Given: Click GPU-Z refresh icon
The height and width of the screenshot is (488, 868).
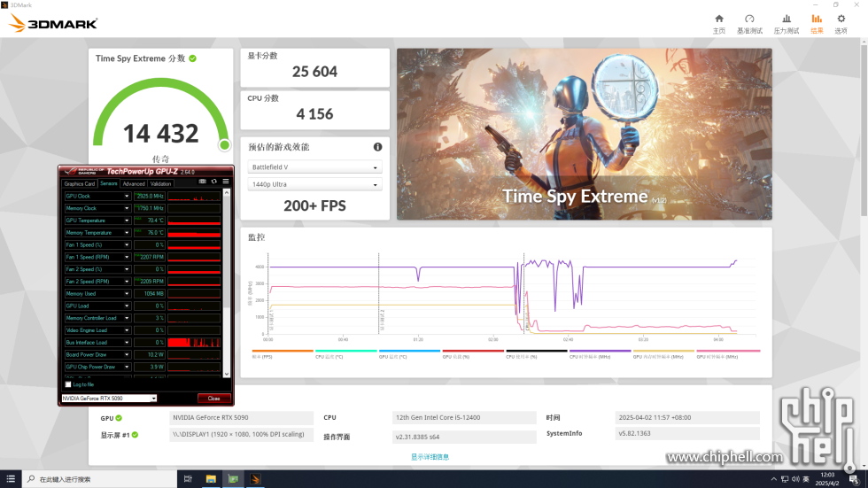Looking at the screenshot, I should click(x=214, y=182).
